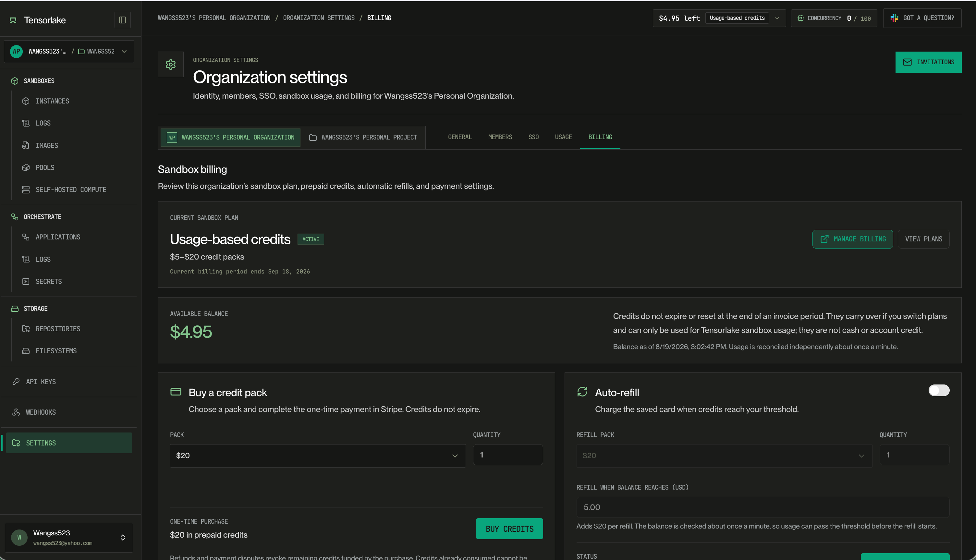Open Logs under Orchestrate
Screen dimensions: 976x560
(x=43, y=259)
